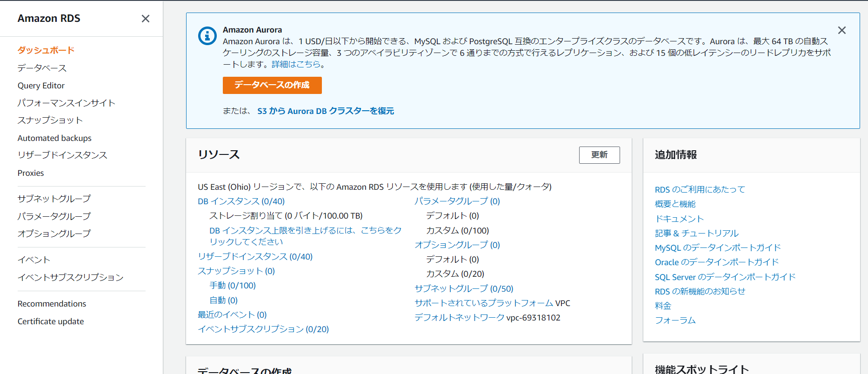Image resolution: width=868 pixels, height=374 pixels.
Task: Open イベント in the sidebar
Action: [34, 260]
